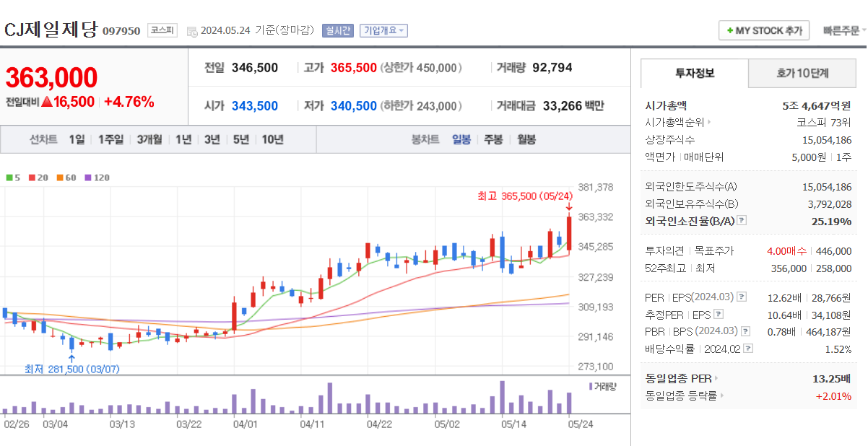This screenshot has height=446, width=868.
Task: Click the orange 60-day moving average legend
Action: coord(66,177)
